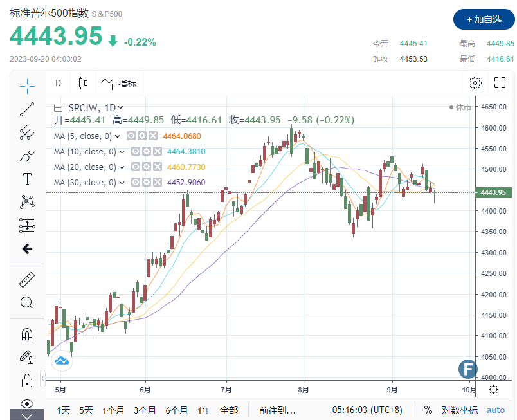Screen dimensions: 517x420
Task: Toggle stay in drawing mode pencil-lock
Action: click(x=27, y=357)
